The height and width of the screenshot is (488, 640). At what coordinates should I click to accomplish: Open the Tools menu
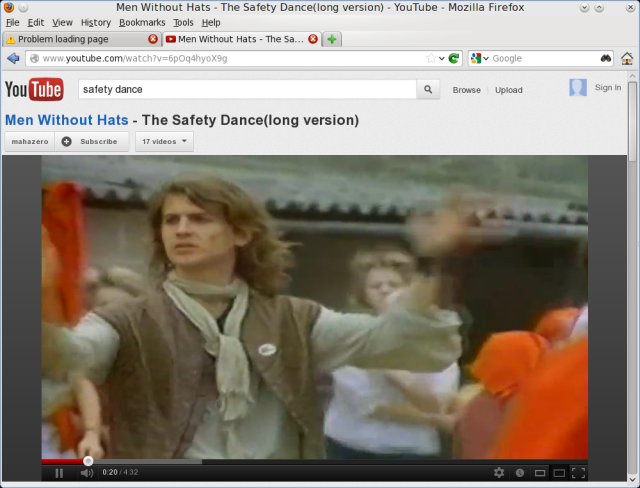183,22
